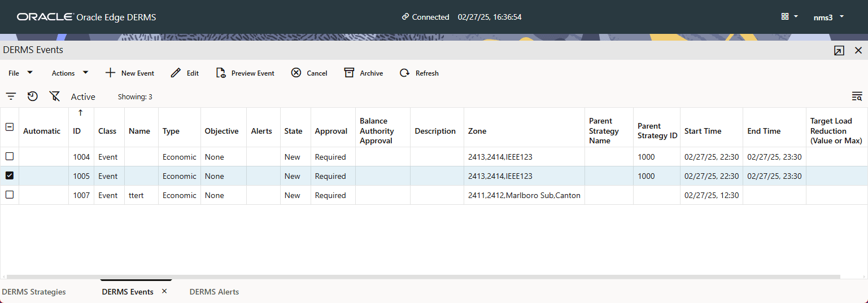Viewport: 868px width, 303px height.
Task: Click the Cancel circled X icon
Action: click(x=296, y=73)
